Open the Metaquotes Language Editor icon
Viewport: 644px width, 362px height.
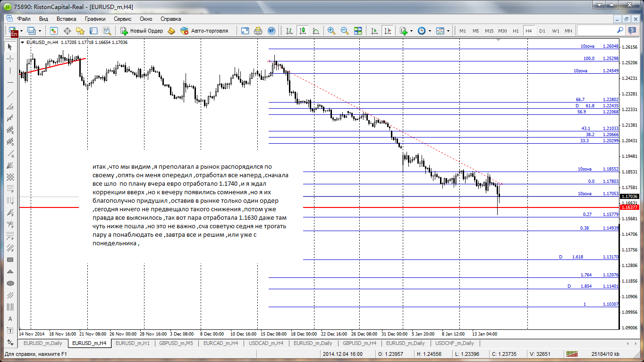tap(171, 31)
